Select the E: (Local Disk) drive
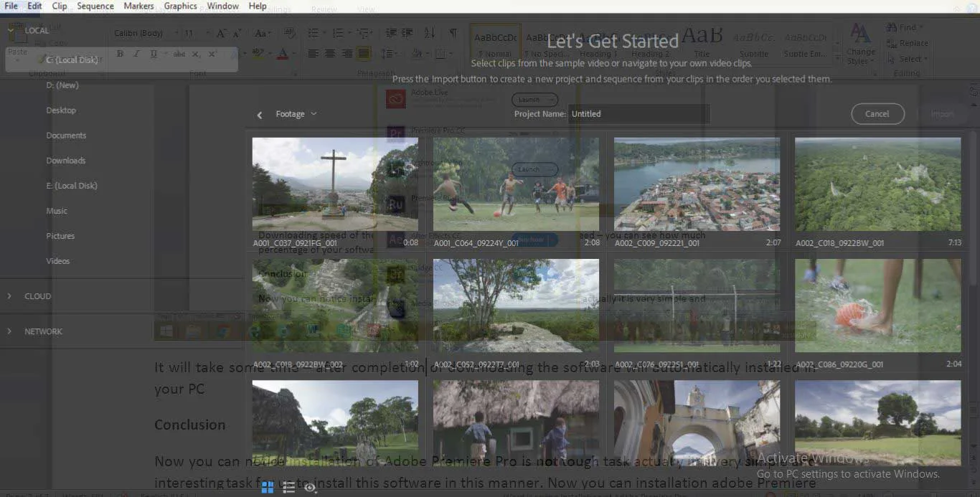Image resolution: width=980 pixels, height=497 pixels. point(72,185)
